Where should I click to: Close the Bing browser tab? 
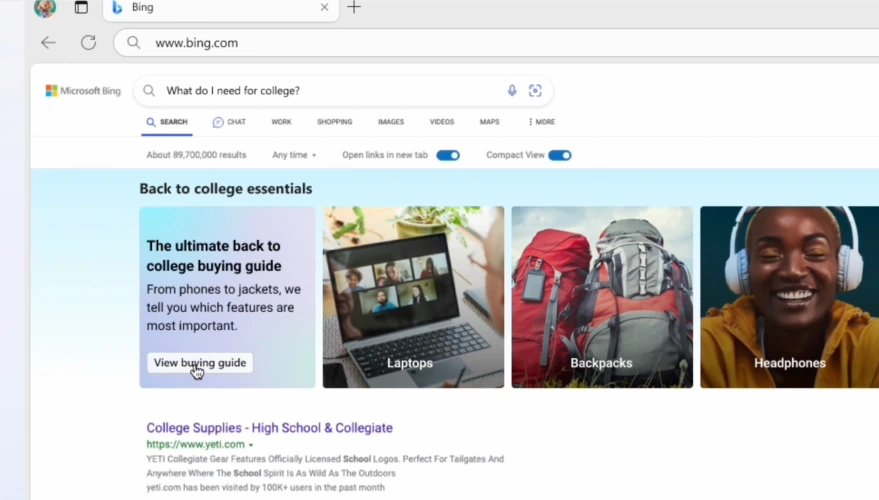pyautogui.click(x=324, y=8)
